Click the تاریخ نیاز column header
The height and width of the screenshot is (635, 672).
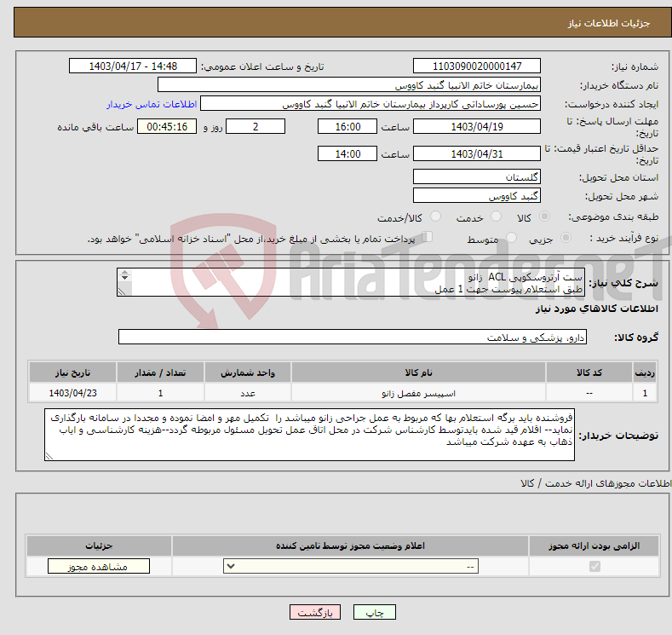coord(72,372)
